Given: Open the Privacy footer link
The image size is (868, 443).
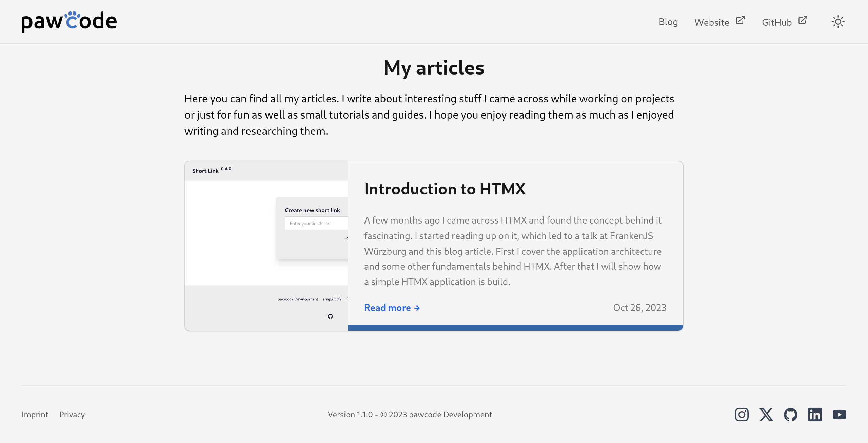Looking at the screenshot, I should click(72, 415).
